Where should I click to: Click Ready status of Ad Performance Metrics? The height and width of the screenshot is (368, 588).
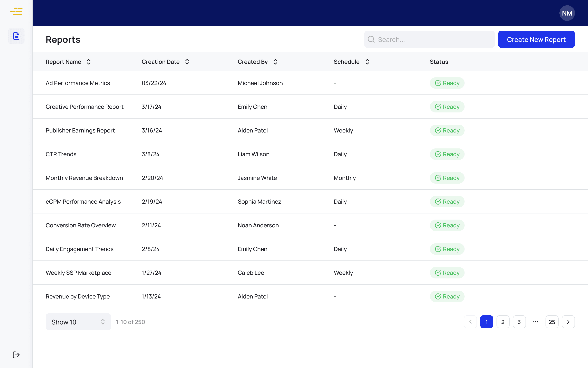pos(447,83)
